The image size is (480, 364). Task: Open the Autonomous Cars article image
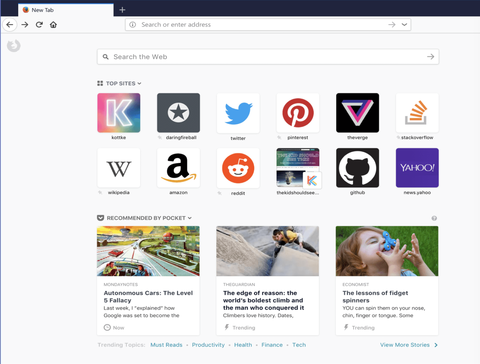[148, 251]
